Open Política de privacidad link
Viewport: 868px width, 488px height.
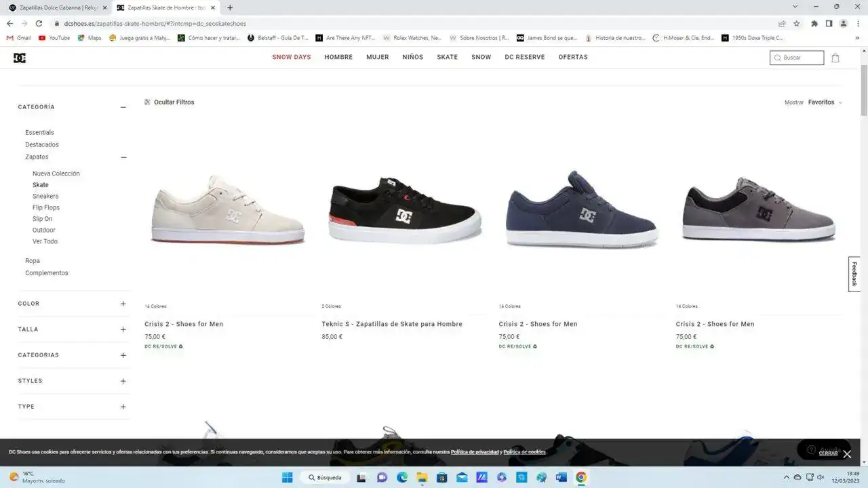point(475,452)
